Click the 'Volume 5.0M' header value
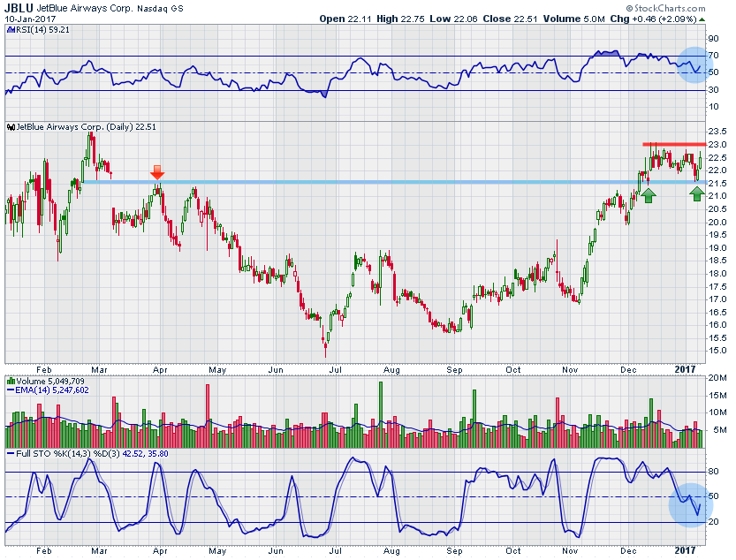736x560 pixels. [574, 19]
